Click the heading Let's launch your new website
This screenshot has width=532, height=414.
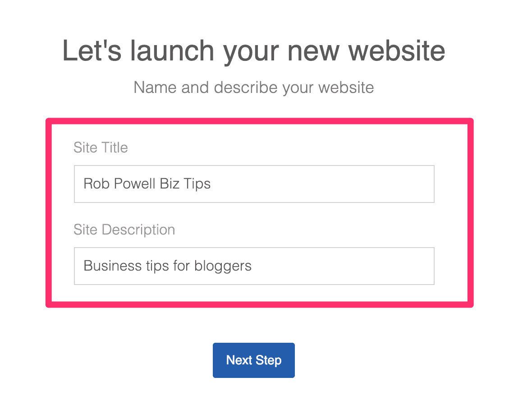coord(254,51)
